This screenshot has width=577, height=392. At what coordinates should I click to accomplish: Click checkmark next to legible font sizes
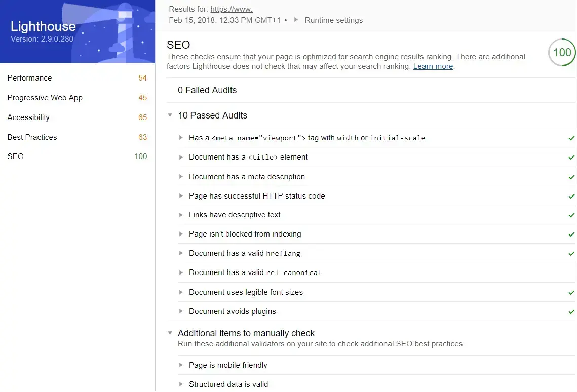click(x=571, y=293)
